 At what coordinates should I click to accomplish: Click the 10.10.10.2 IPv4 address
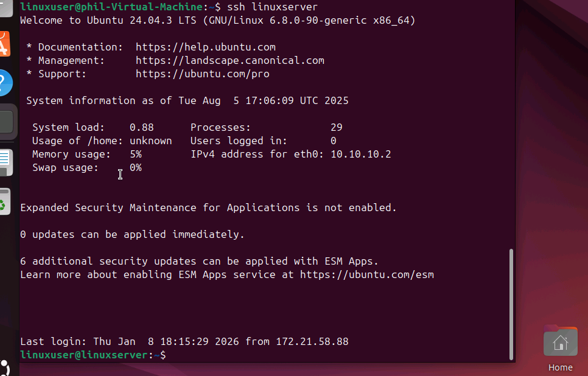tap(360, 154)
